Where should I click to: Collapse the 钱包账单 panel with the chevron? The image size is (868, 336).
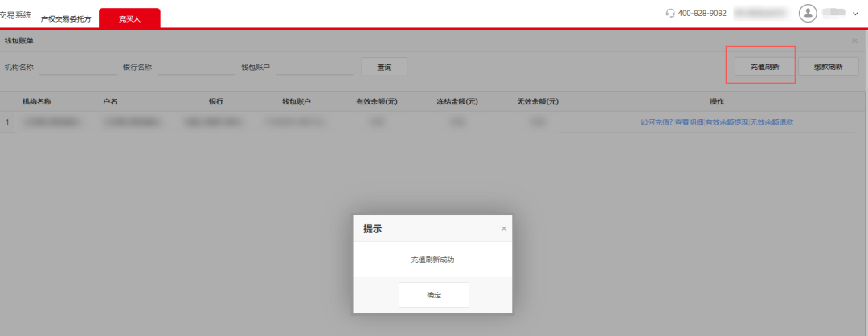[854, 41]
